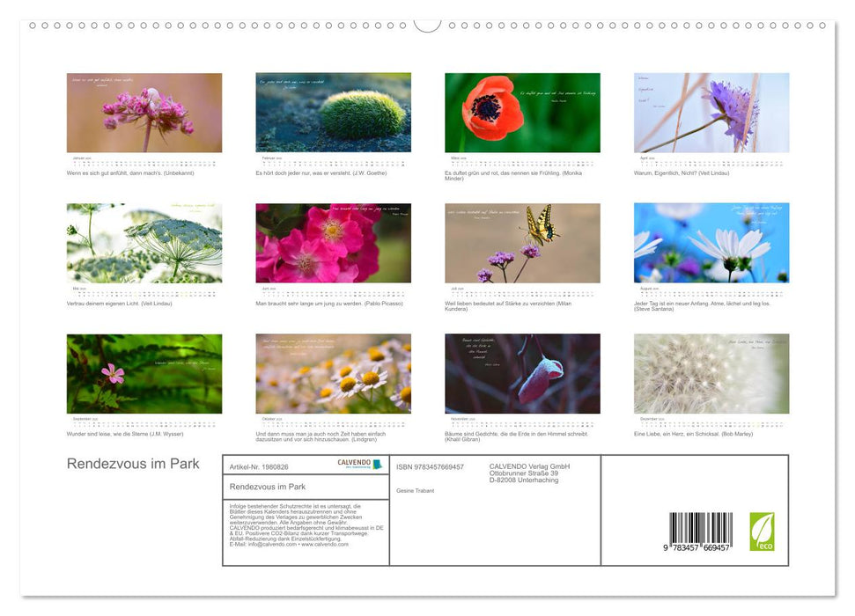Open the April purple flower photo
855x616 pixels.
[x=711, y=112]
